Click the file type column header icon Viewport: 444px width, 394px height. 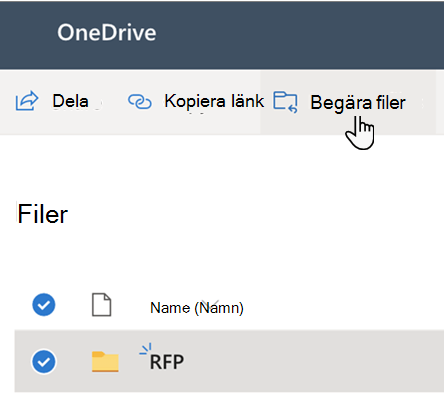point(101,305)
